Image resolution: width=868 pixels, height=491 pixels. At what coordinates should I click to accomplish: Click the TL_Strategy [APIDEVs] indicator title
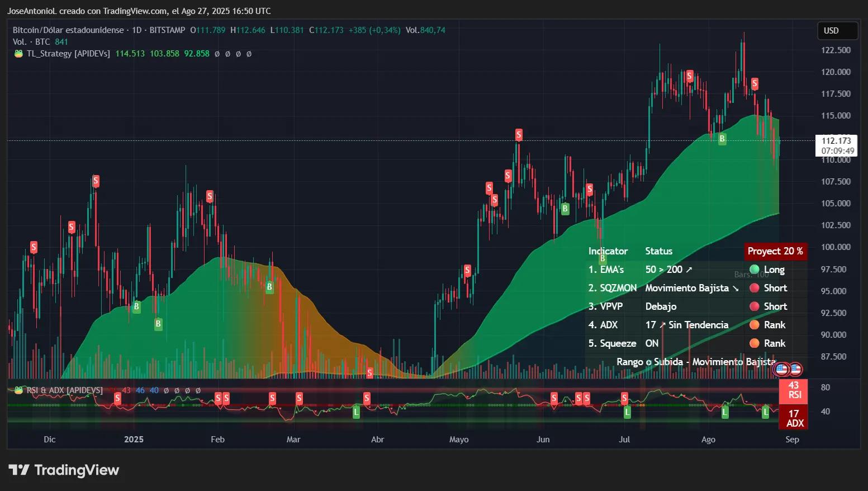pos(68,54)
